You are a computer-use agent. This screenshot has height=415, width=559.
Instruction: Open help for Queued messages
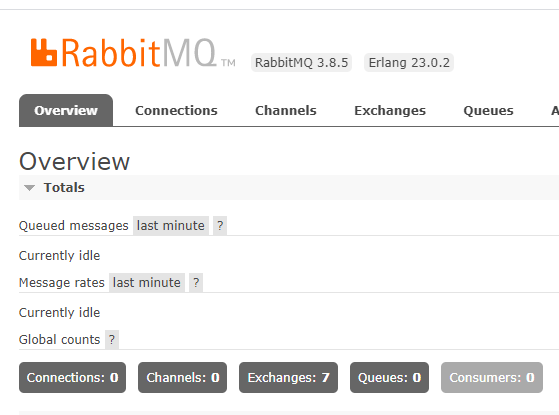[x=220, y=226]
